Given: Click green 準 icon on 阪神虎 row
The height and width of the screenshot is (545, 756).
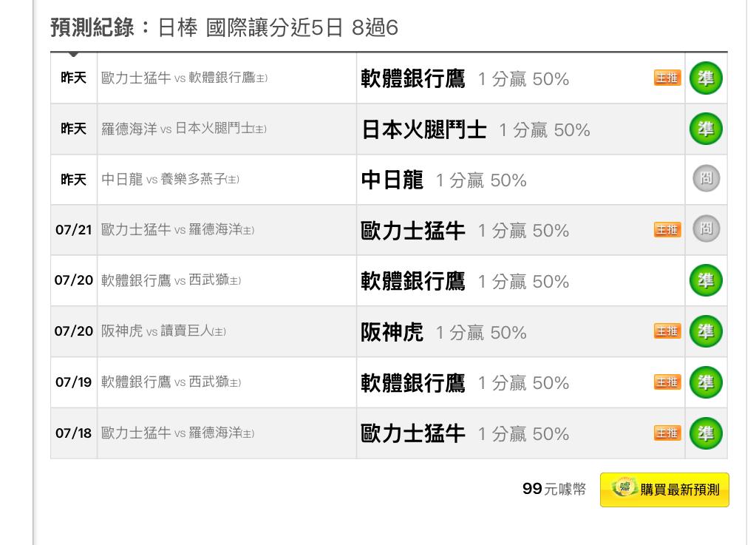Looking at the screenshot, I should click(706, 332).
